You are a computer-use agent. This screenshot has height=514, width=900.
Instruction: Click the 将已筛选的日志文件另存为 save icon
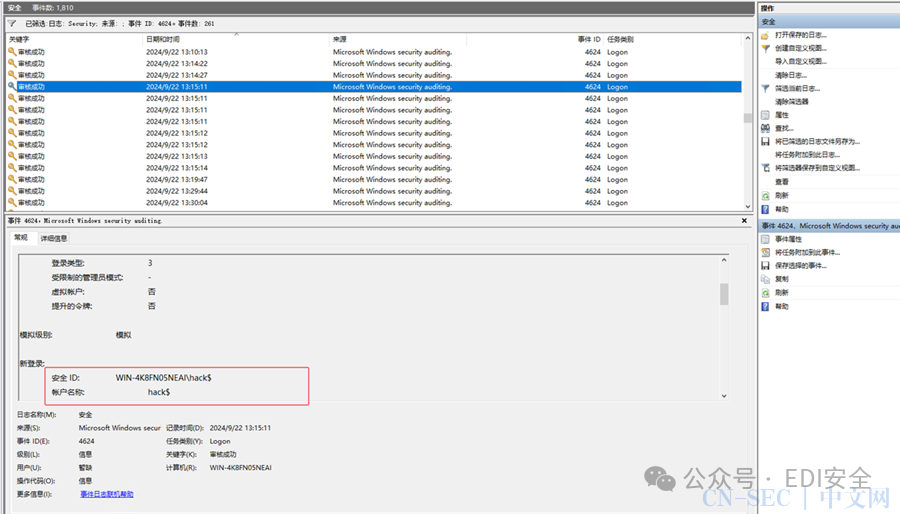(765, 141)
